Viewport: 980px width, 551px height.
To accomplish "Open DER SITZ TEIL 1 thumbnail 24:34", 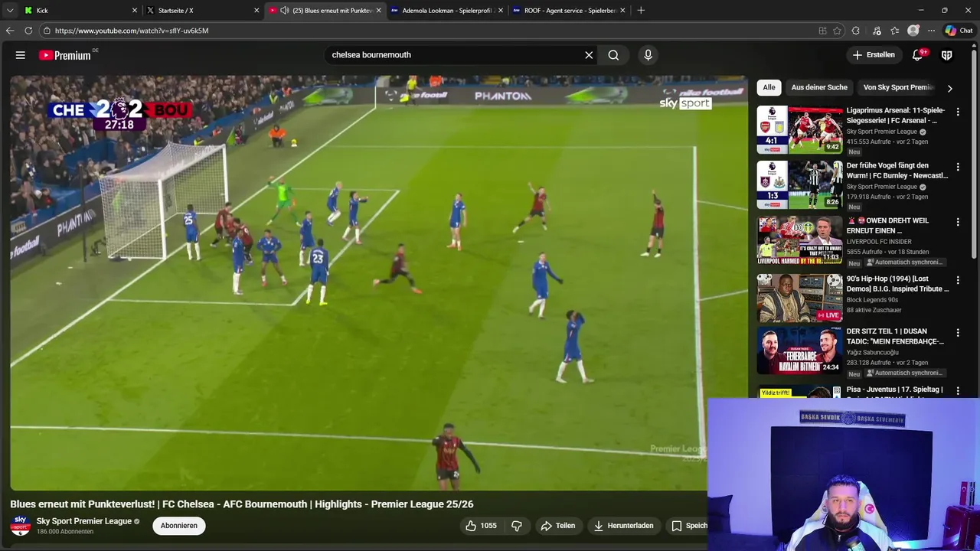I will click(x=799, y=351).
